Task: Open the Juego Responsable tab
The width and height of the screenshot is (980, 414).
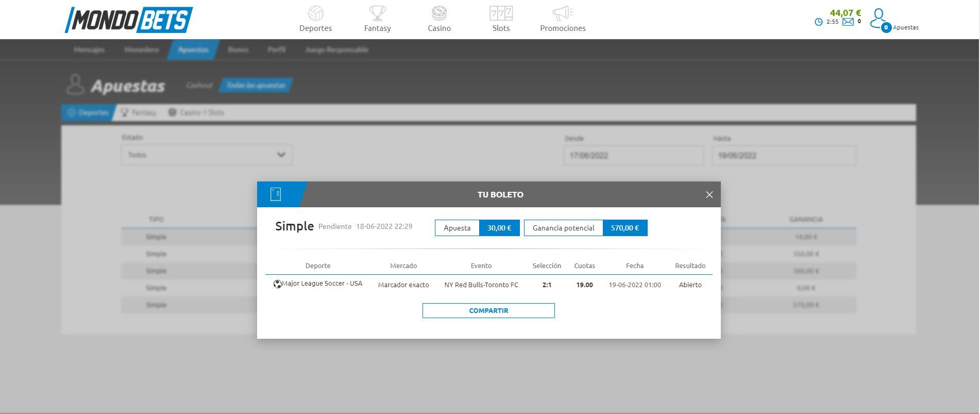Action: pos(336,49)
